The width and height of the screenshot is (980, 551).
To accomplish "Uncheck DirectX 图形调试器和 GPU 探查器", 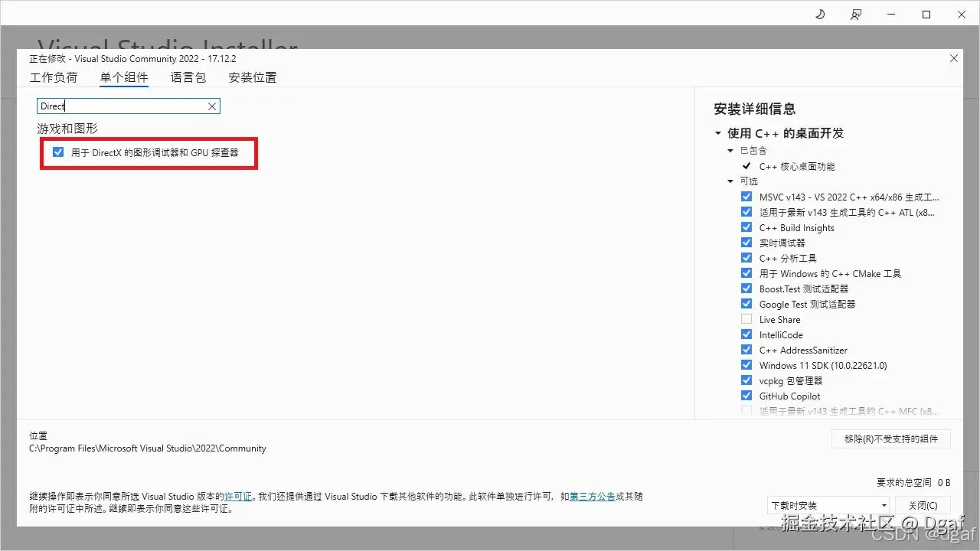I will [58, 152].
